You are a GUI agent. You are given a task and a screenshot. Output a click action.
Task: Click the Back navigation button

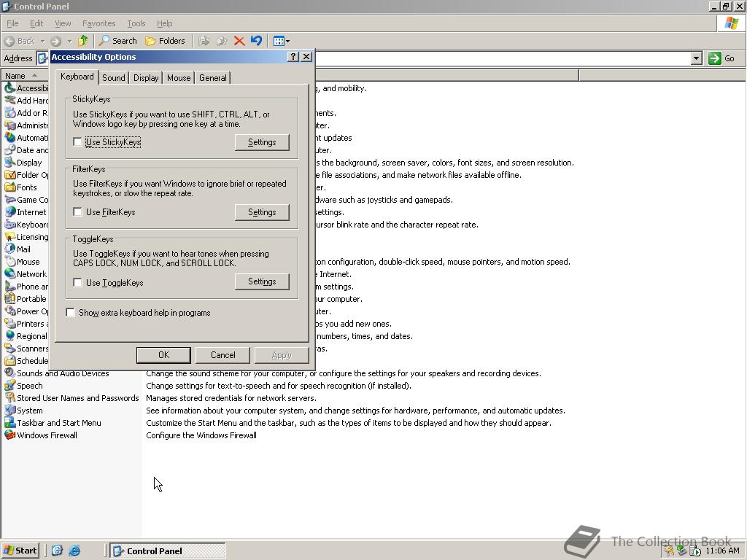point(20,41)
